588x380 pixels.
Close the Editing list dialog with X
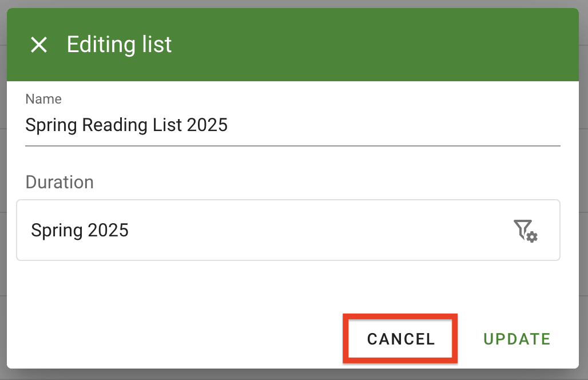[x=39, y=45]
